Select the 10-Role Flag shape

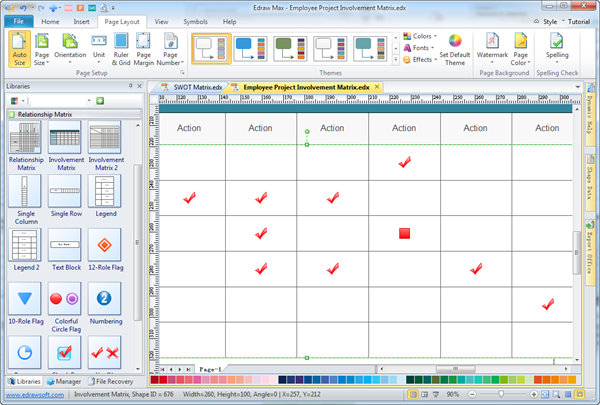coord(26,304)
